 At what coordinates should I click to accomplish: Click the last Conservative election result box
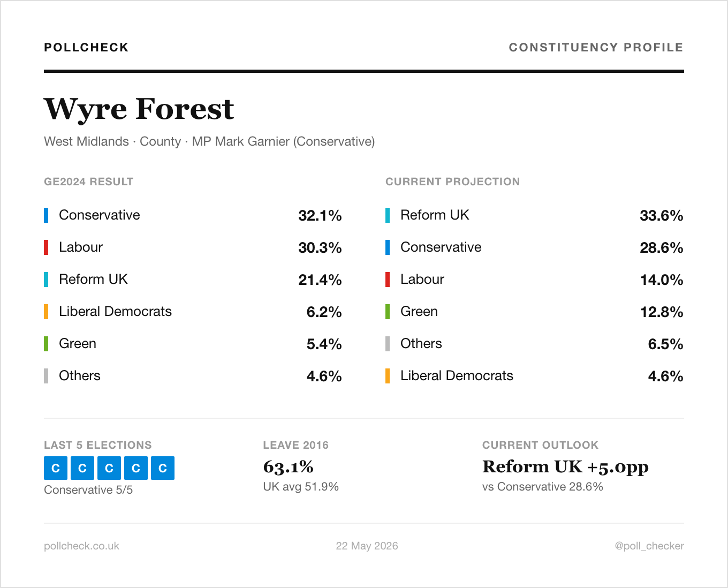(163, 468)
